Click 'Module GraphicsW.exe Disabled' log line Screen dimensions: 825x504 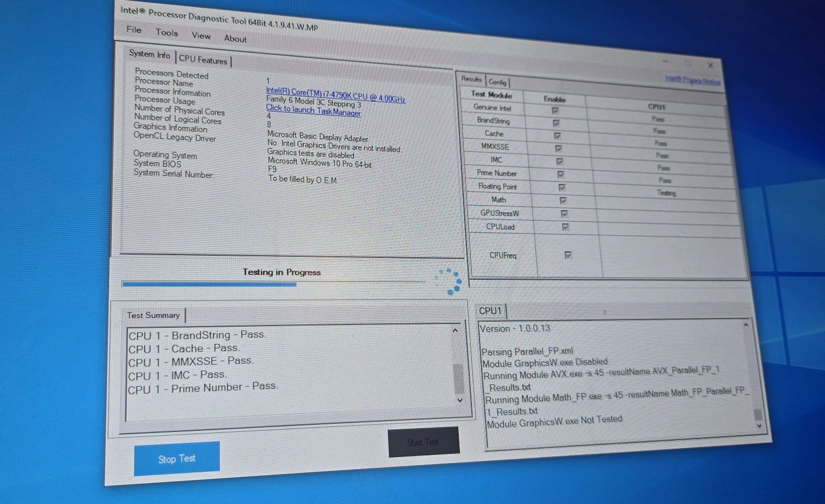pos(545,363)
